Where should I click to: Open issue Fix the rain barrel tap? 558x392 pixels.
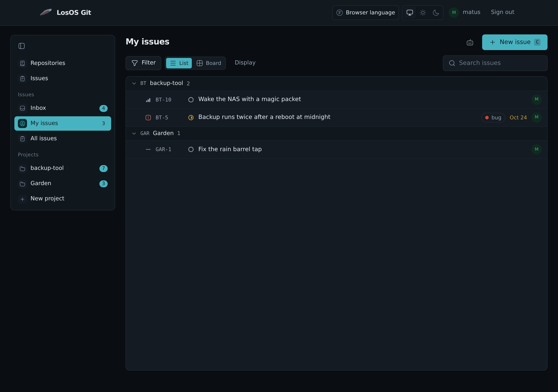[230, 149]
